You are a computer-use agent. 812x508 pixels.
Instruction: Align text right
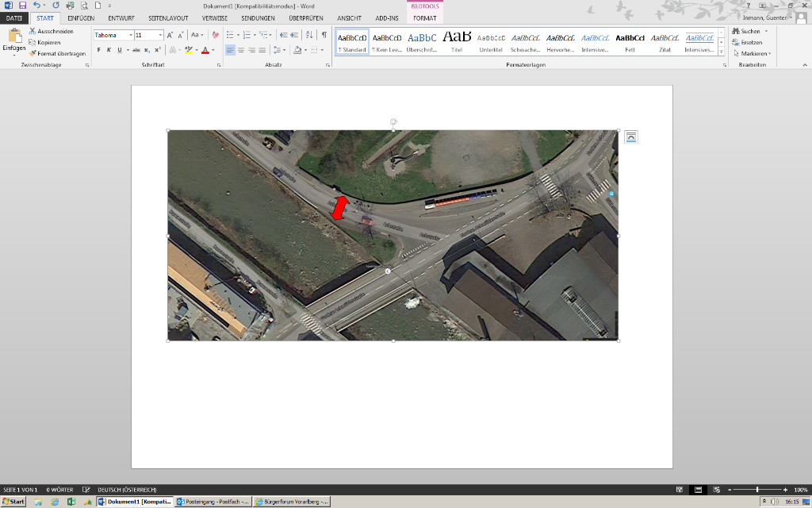pos(251,50)
